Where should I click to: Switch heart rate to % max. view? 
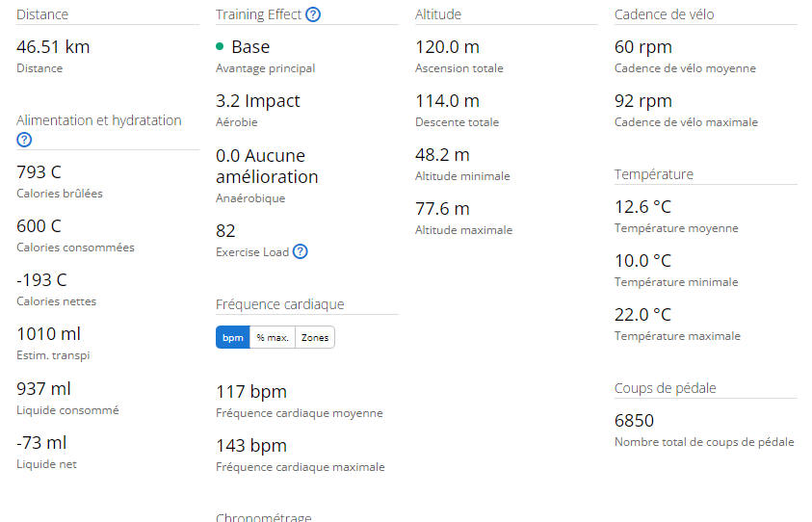coord(273,338)
